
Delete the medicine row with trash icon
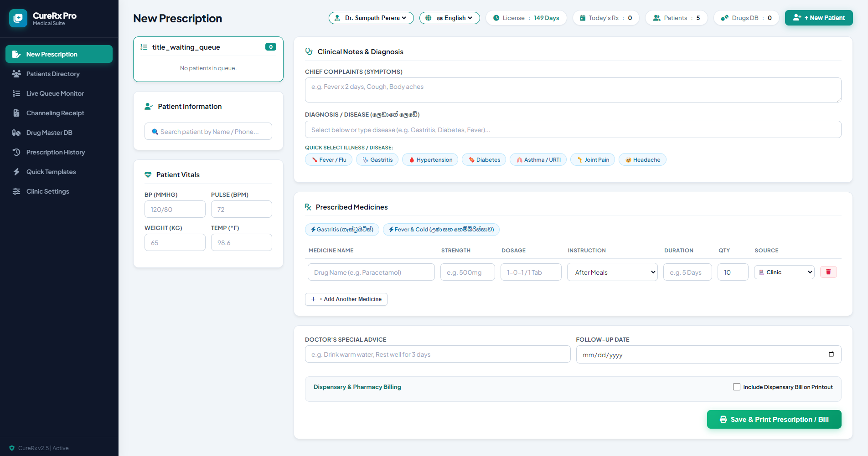(828, 272)
